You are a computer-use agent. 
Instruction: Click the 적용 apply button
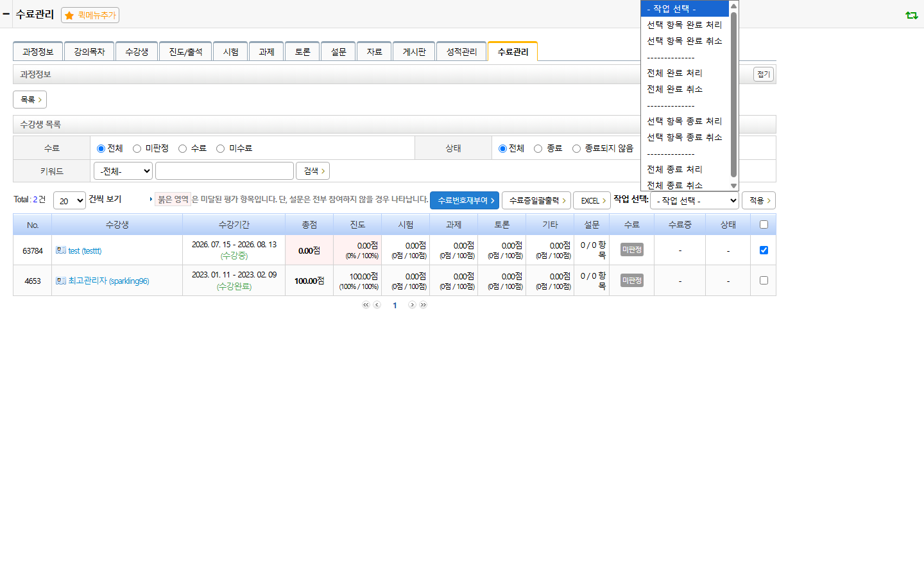(759, 200)
